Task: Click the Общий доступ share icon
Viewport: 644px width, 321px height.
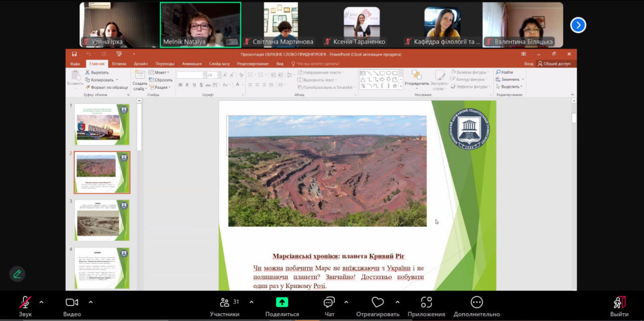Action: (554, 64)
